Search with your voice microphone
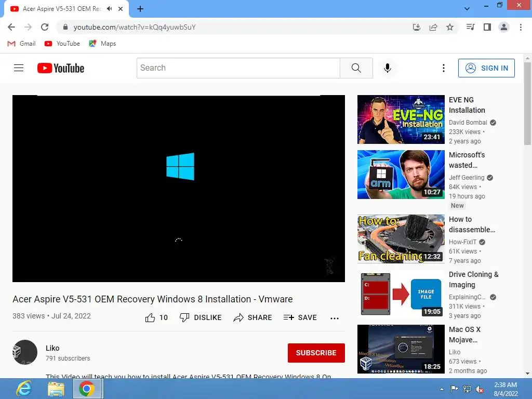 (x=388, y=68)
